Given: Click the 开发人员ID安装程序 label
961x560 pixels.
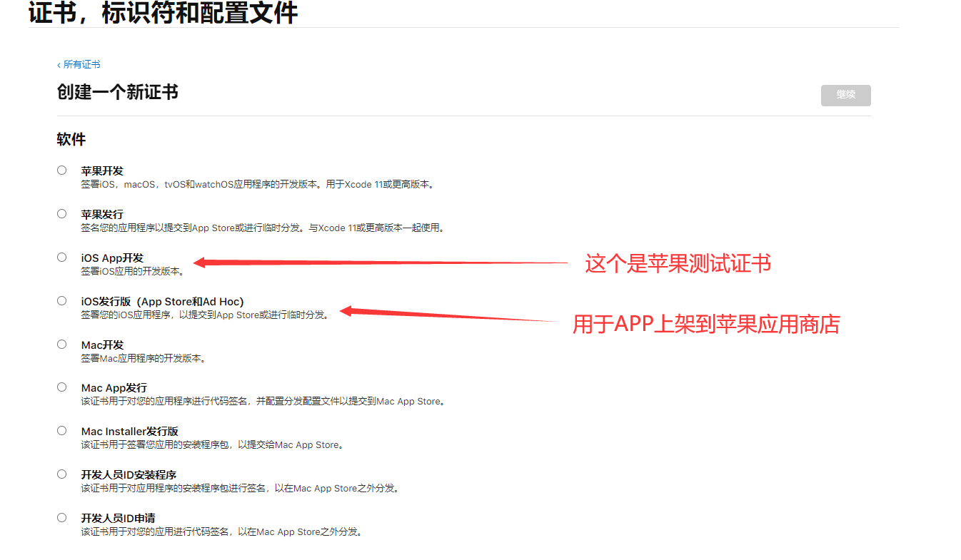Looking at the screenshot, I should click(x=129, y=475).
